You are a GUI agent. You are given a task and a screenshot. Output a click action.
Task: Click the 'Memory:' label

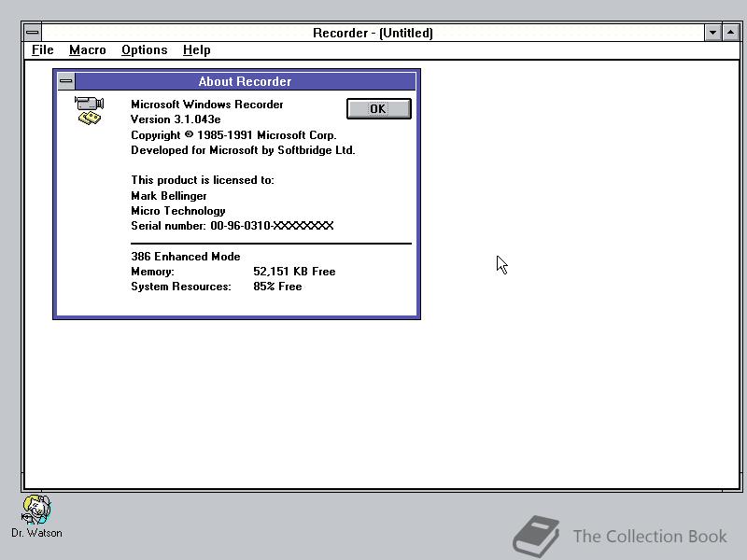click(152, 272)
